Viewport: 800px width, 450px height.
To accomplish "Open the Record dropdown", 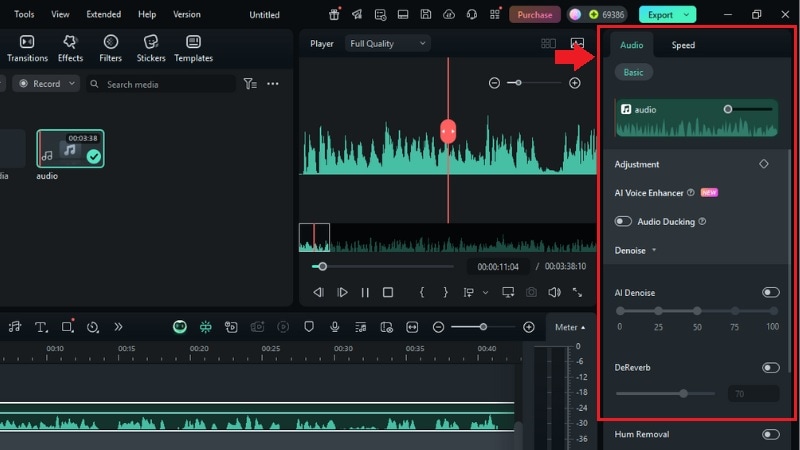I will pos(46,84).
